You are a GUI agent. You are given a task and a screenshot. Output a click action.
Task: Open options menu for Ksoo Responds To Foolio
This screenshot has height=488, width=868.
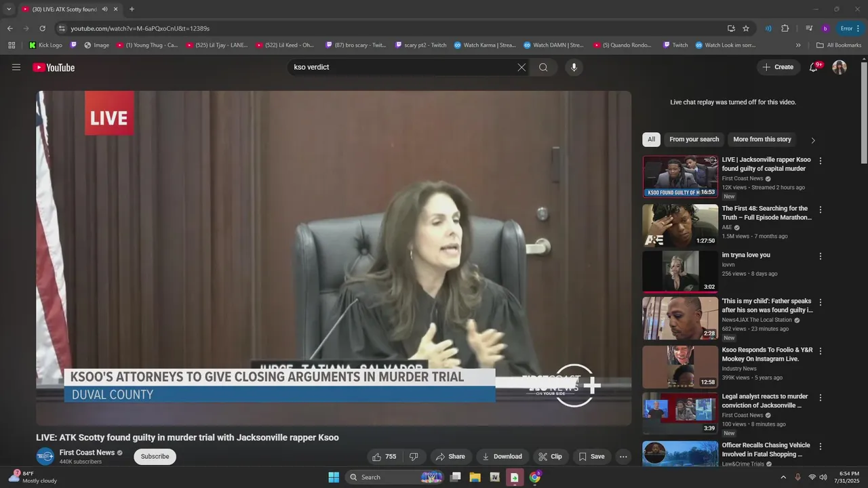821,351
